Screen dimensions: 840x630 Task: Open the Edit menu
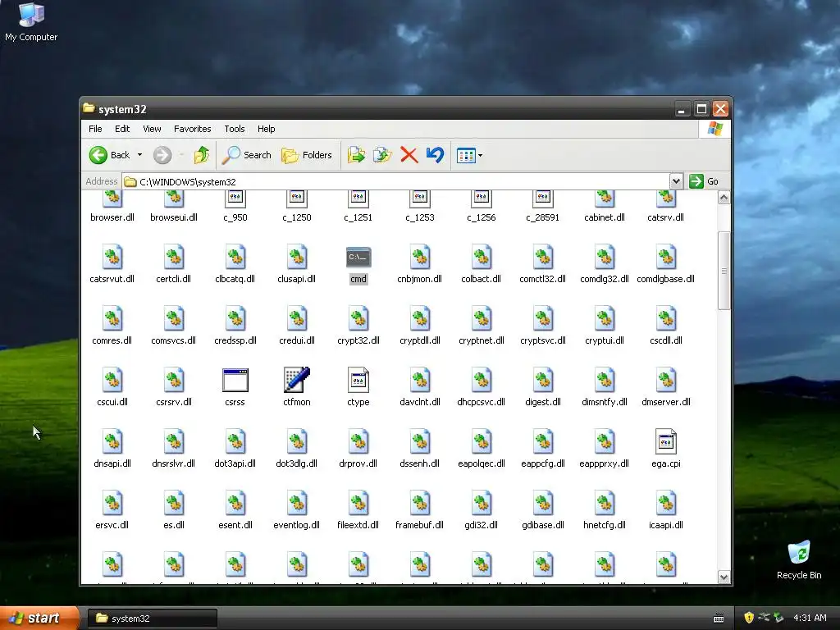click(122, 129)
